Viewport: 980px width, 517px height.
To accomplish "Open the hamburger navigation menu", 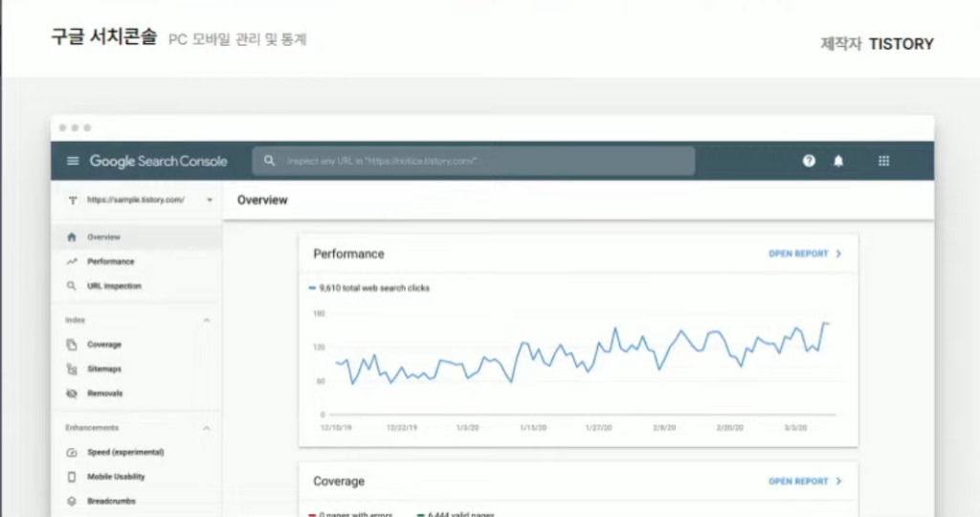I will pos(73,161).
